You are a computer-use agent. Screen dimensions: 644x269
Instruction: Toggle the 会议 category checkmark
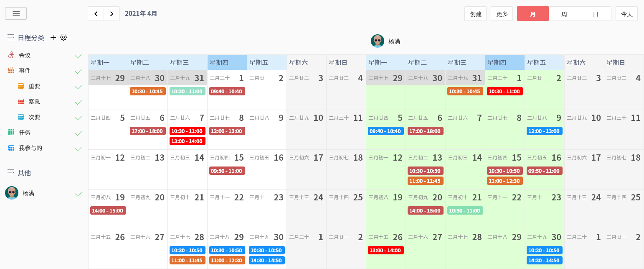(78, 56)
